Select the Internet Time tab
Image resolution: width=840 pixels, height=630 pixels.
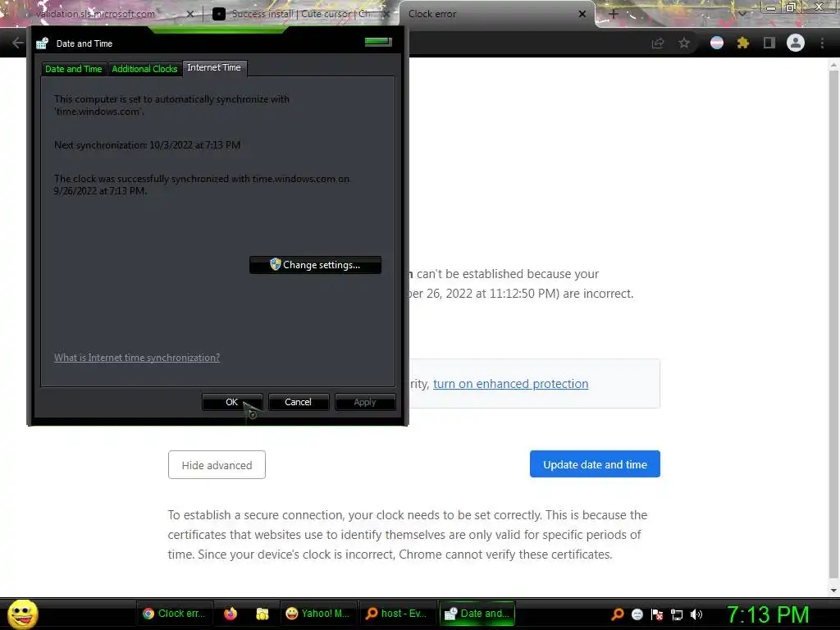click(214, 68)
